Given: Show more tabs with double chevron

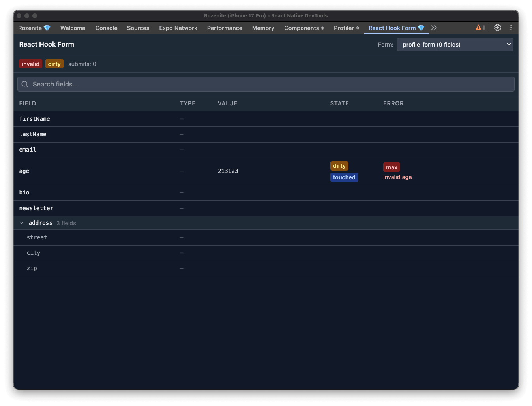Looking at the screenshot, I should point(434,28).
